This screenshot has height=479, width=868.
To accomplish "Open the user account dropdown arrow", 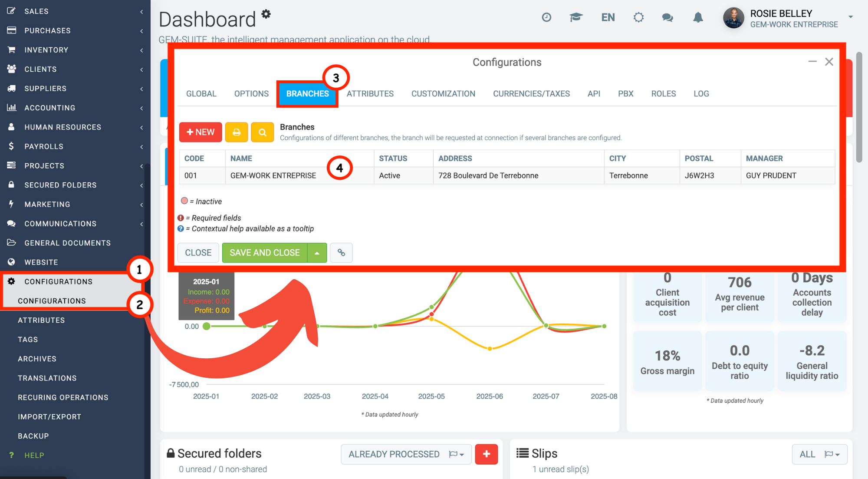I will tap(851, 17).
